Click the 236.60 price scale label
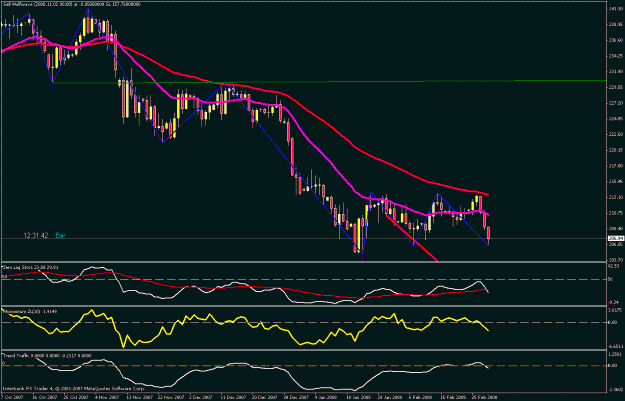Viewport: 625px width, 401px height. tap(614, 40)
